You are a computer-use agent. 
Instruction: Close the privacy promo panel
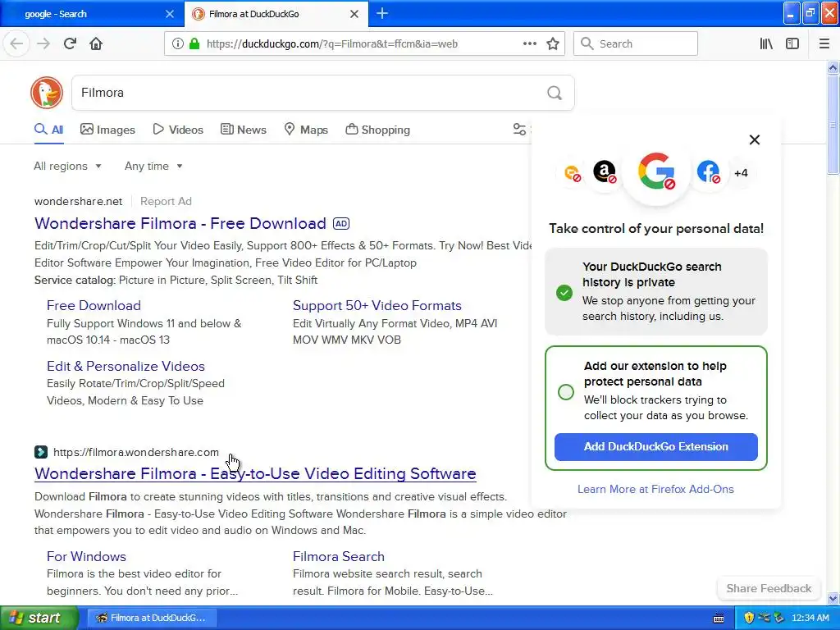(x=755, y=139)
